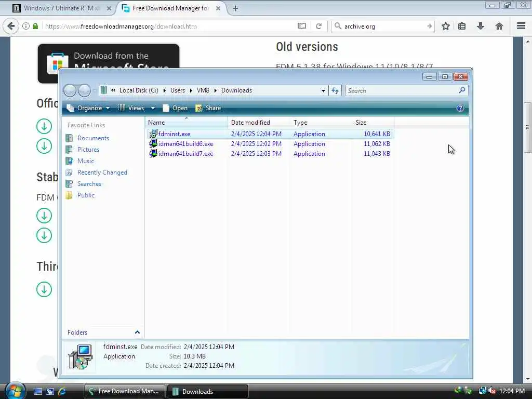This screenshot has width=532, height=399.
Task: Expand the breadcrumb overflow chevron before Local Disk
Action: [113, 90]
